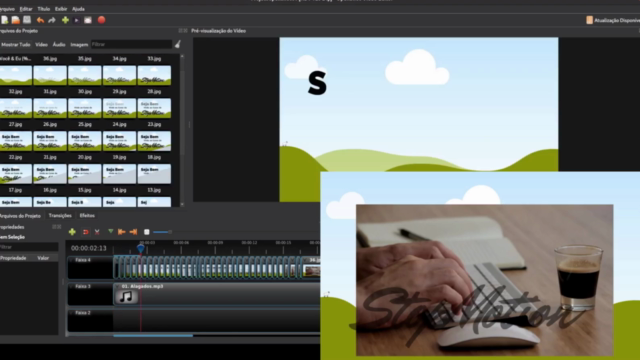Clear the file filter with the broom icon
The image size is (640, 360).
178,44
